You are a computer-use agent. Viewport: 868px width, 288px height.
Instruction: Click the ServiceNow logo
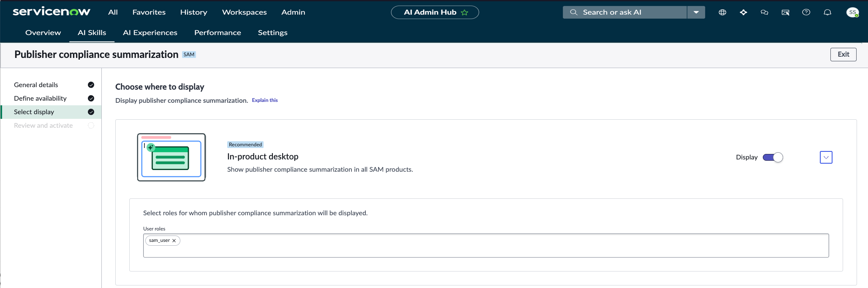point(52,12)
